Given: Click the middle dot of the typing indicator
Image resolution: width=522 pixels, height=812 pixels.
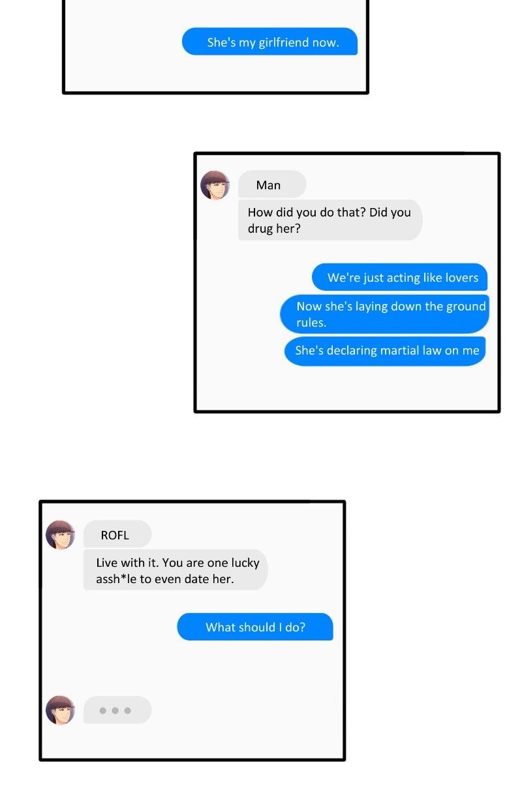Looking at the screenshot, I should point(115,710).
